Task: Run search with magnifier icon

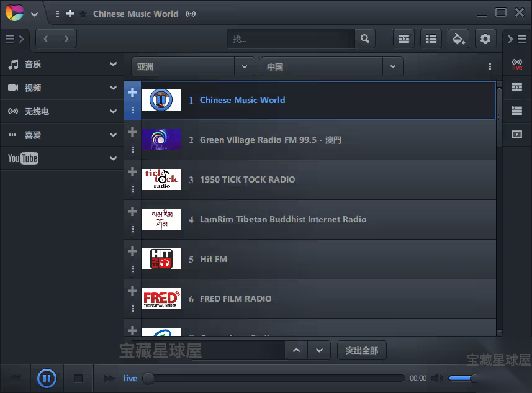Action: point(365,39)
